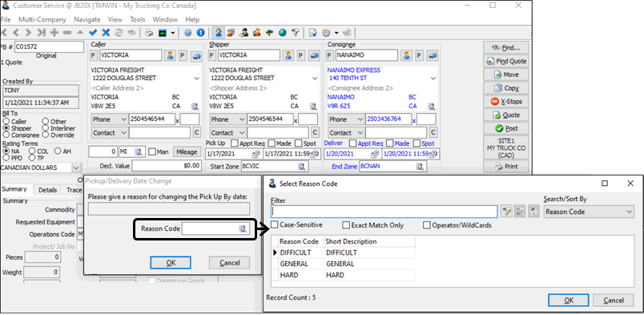Viewport: 644px width, 315px height.
Task: Open the Window menu
Action: tap(165, 19)
